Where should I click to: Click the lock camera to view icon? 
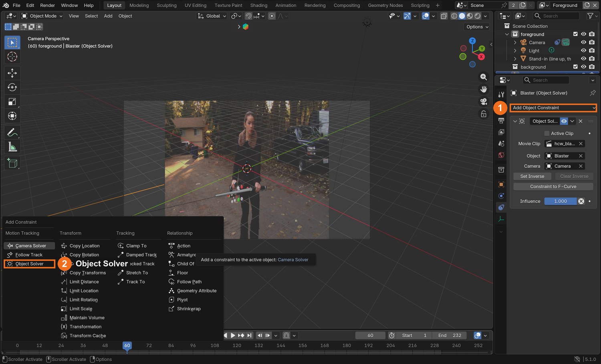point(484,114)
